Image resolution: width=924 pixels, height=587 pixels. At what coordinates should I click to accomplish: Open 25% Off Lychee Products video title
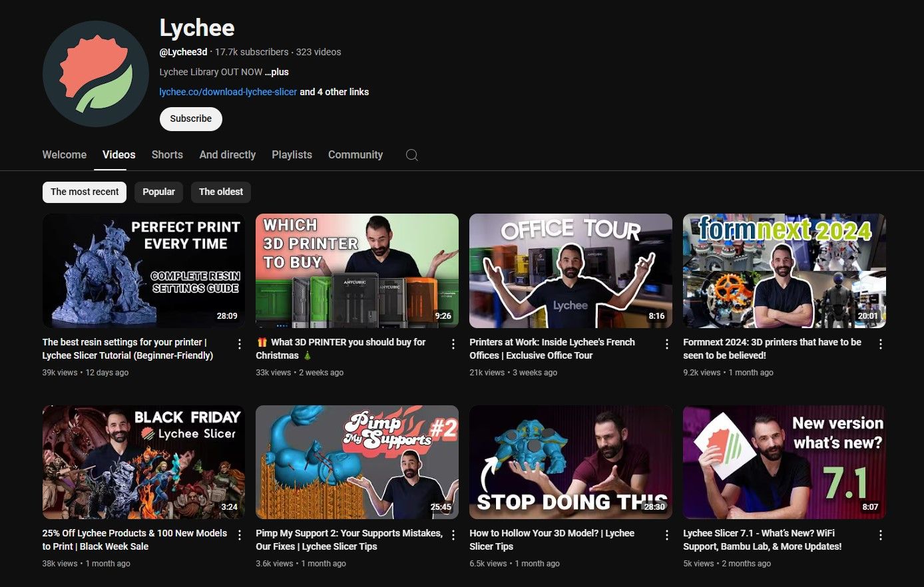click(134, 540)
